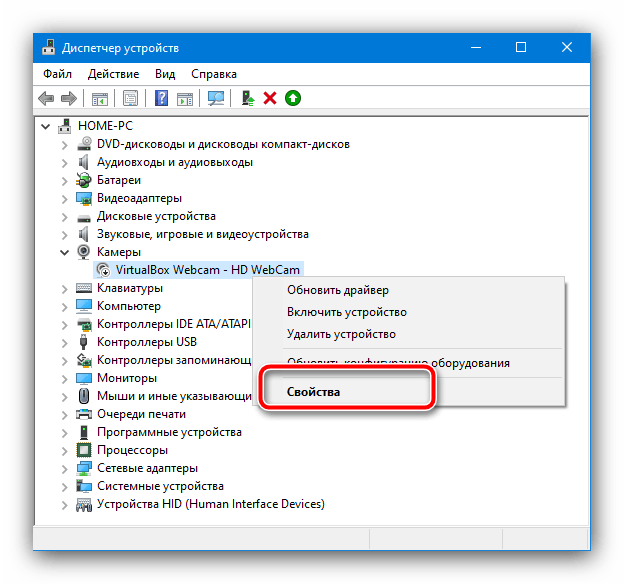The height and width of the screenshot is (584, 624).
Task: Click the Back arrow toolbar icon
Action: [x=46, y=98]
